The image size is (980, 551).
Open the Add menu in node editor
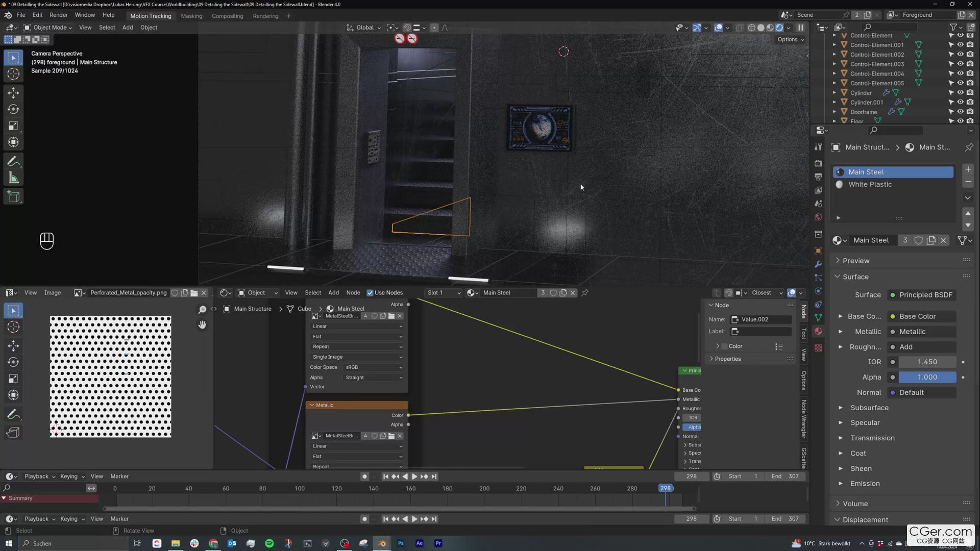tap(333, 293)
